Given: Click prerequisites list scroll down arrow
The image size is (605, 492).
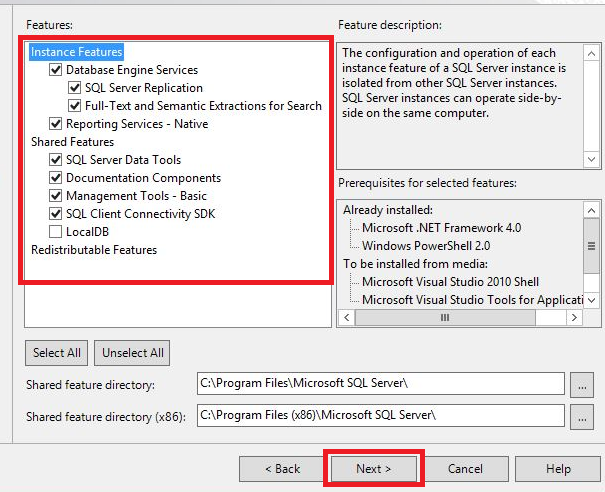Looking at the screenshot, I should pyautogui.click(x=591, y=300).
